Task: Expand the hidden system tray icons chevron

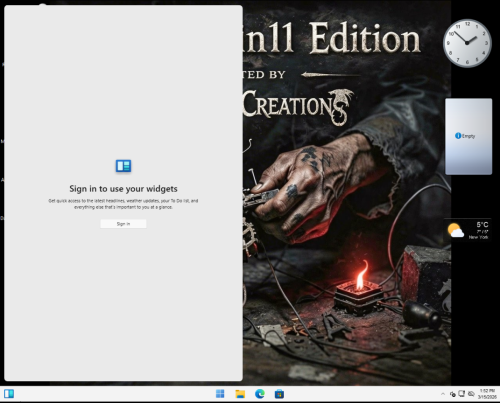Action: [x=443, y=394]
